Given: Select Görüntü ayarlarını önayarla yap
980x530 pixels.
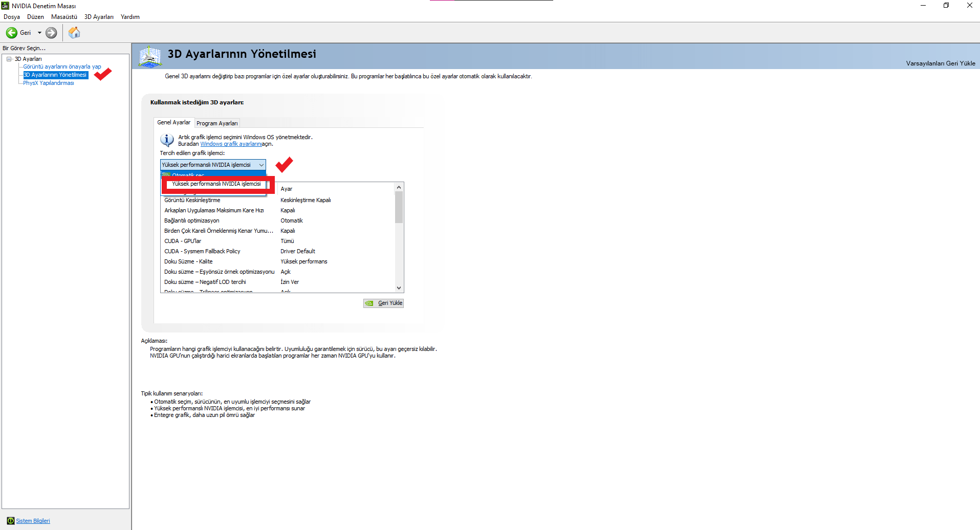Looking at the screenshot, I should click(62, 67).
